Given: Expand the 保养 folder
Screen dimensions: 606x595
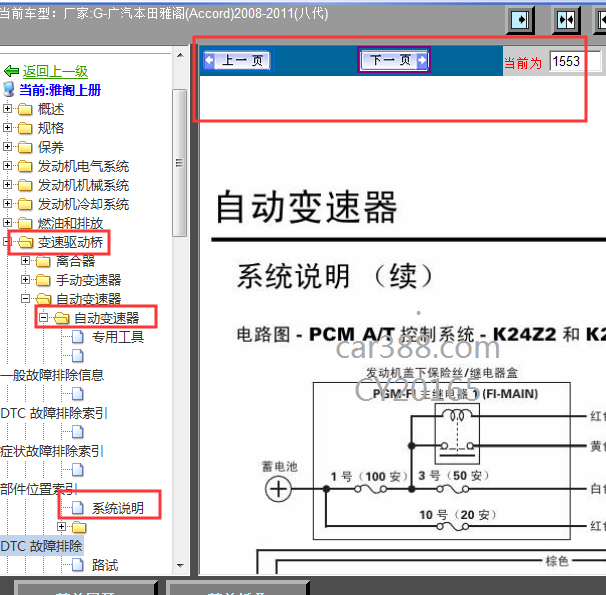Looking at the screenshot, I should [x=7, y=146].
